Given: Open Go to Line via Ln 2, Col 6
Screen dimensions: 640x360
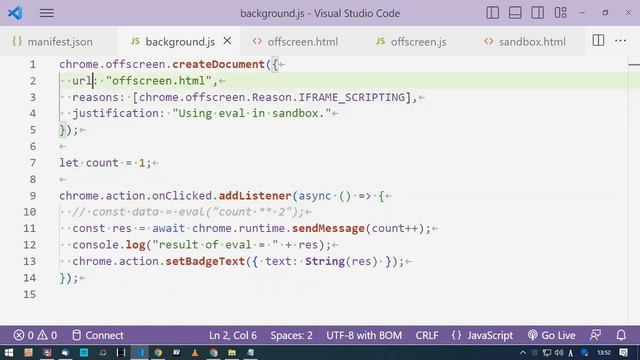Looking at the screenshot, I should pos(233,336).
